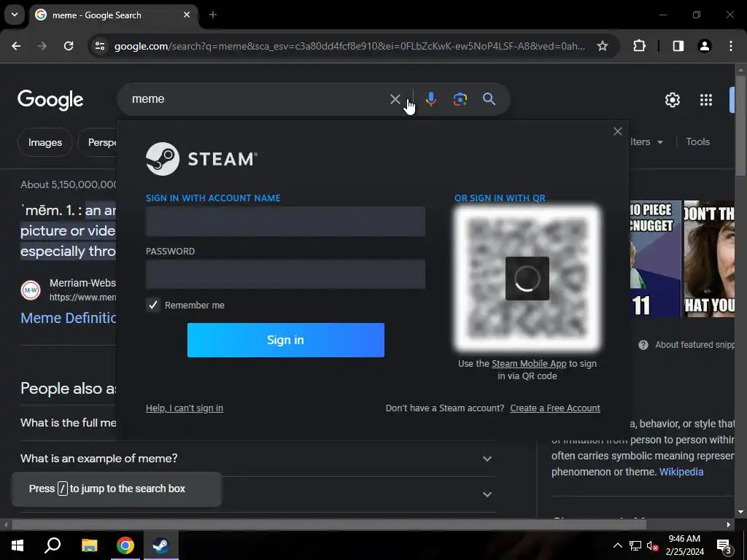Image resolution: width=747 pixels, height=560 pixels.
Task: Open the Chrome profile icon
Action: 705,46
